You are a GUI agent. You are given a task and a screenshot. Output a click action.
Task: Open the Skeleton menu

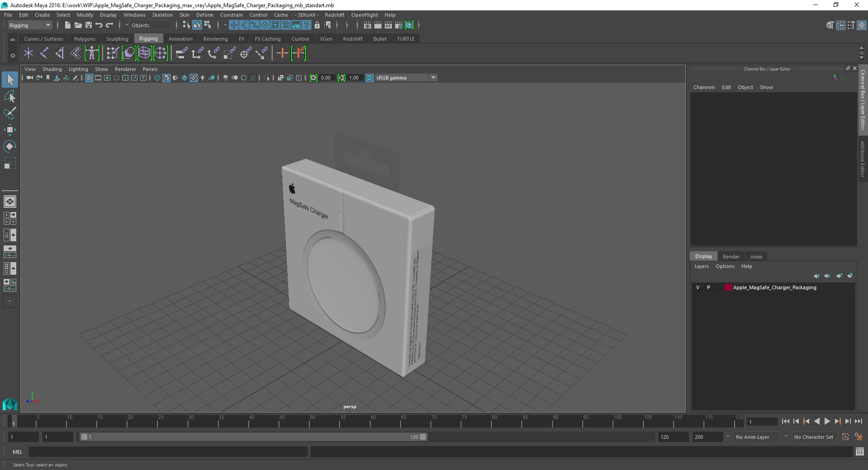(162, 15)
